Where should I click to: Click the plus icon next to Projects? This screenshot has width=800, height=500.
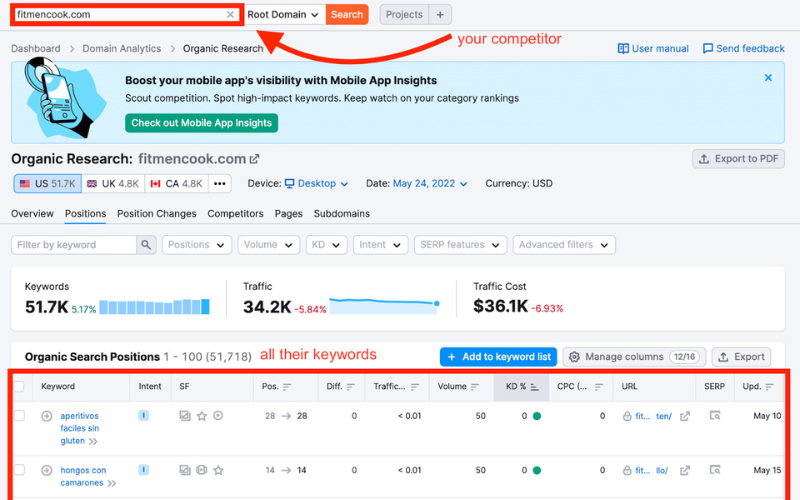(440, 15)
